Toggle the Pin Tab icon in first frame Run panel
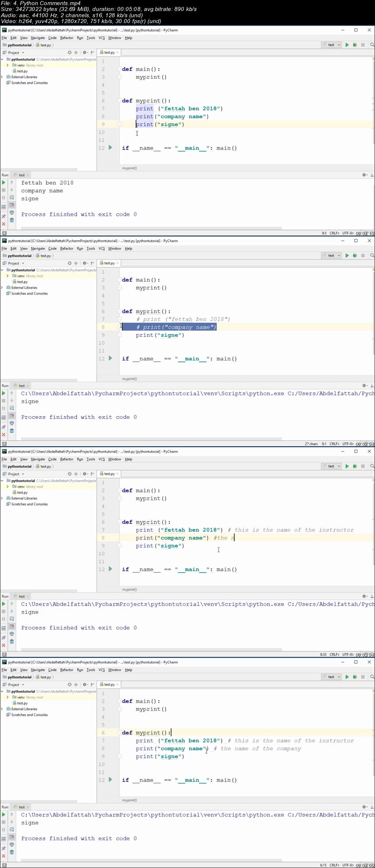375x868 pixels. (x=4, y=217)
